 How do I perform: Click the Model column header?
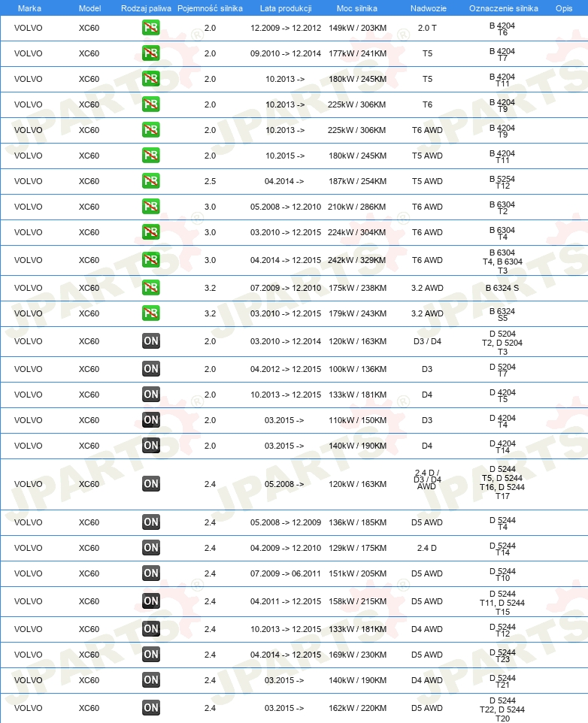(89, 8)
